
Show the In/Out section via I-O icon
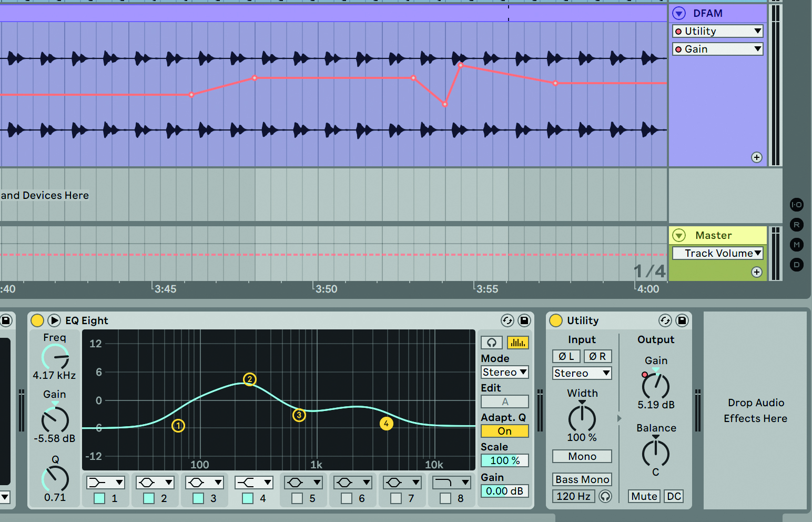click(x=797, y=205)
